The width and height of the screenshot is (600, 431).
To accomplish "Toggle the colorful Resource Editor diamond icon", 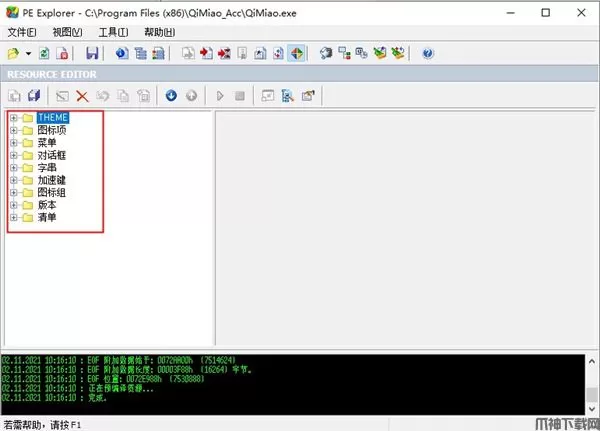I will click(297, 53).
